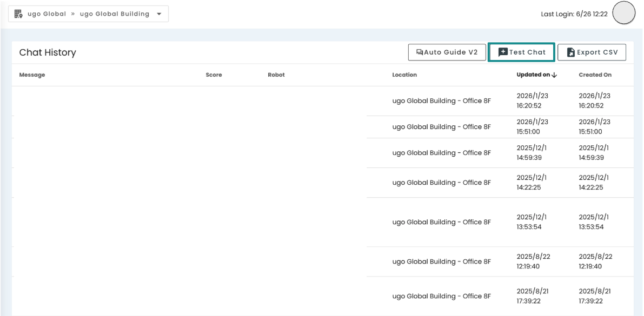
Task: Click Created On 2025/8/22 12:19:40 cell
Action: coord(595,261)
